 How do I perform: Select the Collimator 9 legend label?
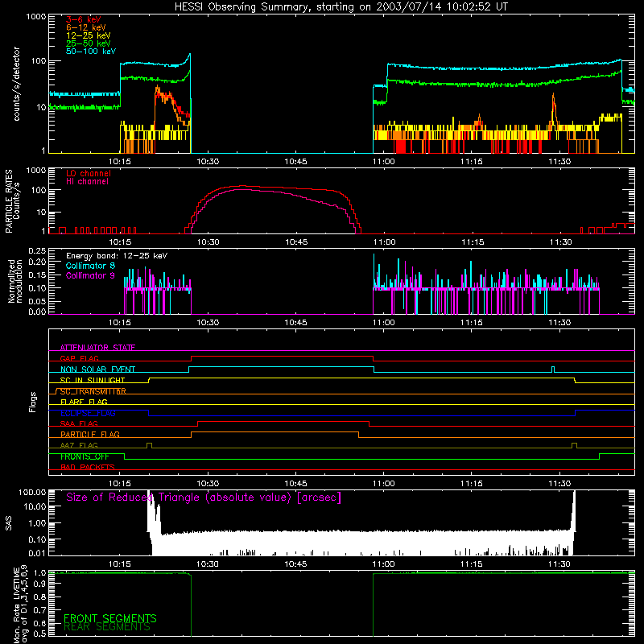point(90,275)
